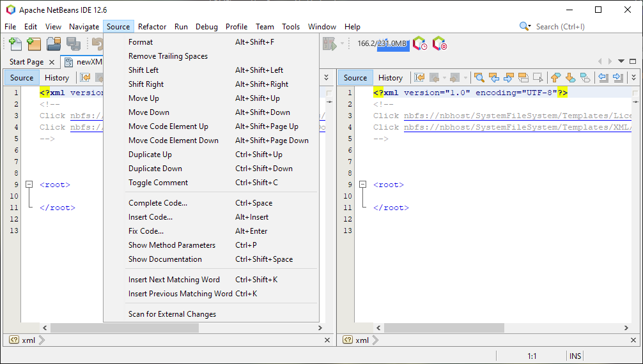This screenshot has width=643, height=364.
Task: Close the left pane xml breadcrumb bar
Action: click(x=327, y=340)
